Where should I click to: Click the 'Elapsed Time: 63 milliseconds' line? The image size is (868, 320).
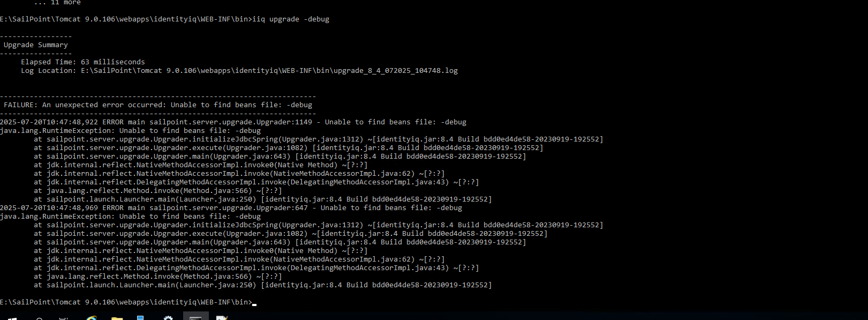pyautogui.click(x=83, y=62)
